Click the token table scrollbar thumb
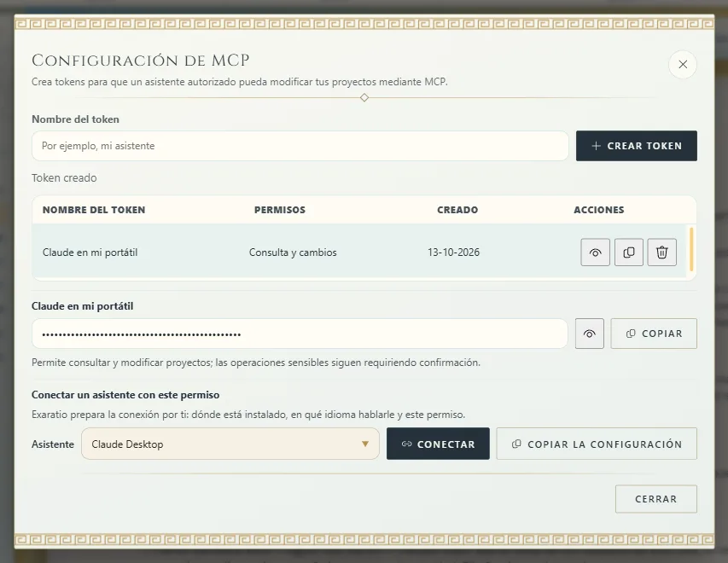The image size is (728, 563). click(691, 249)
